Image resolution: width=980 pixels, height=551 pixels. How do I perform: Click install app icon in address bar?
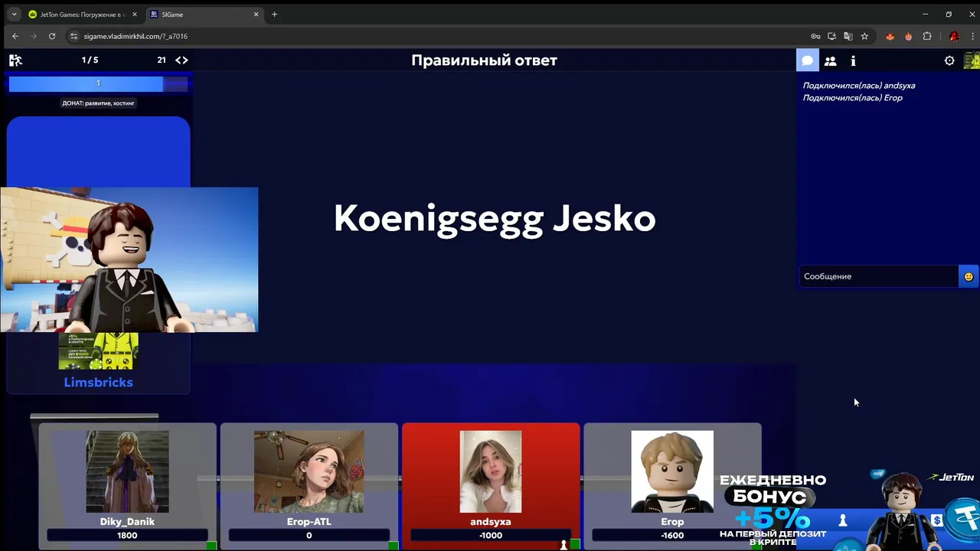(x=832, y=36)
